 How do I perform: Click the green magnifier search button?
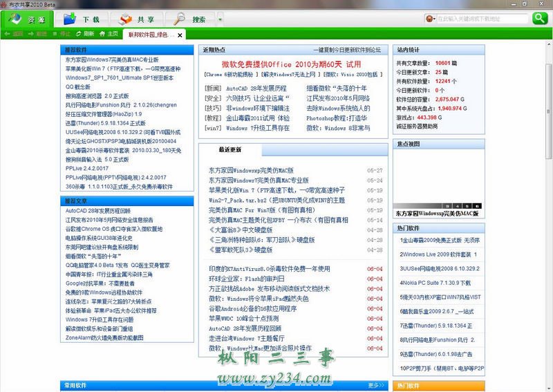coord(540,19)
